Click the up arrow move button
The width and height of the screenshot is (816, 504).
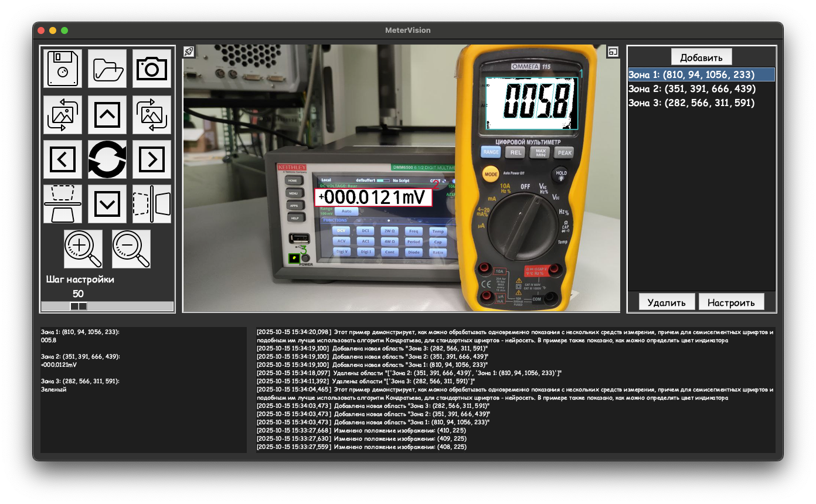(107, 114)
